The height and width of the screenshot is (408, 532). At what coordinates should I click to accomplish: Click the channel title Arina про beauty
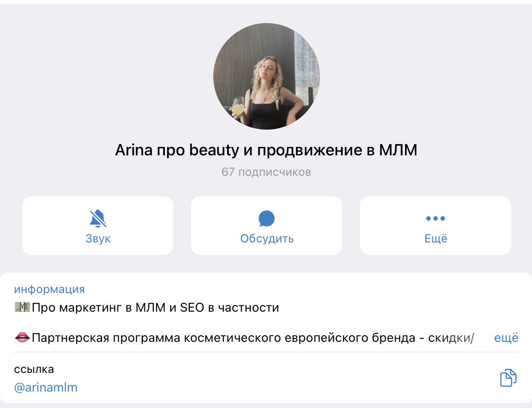click(266, 150)
